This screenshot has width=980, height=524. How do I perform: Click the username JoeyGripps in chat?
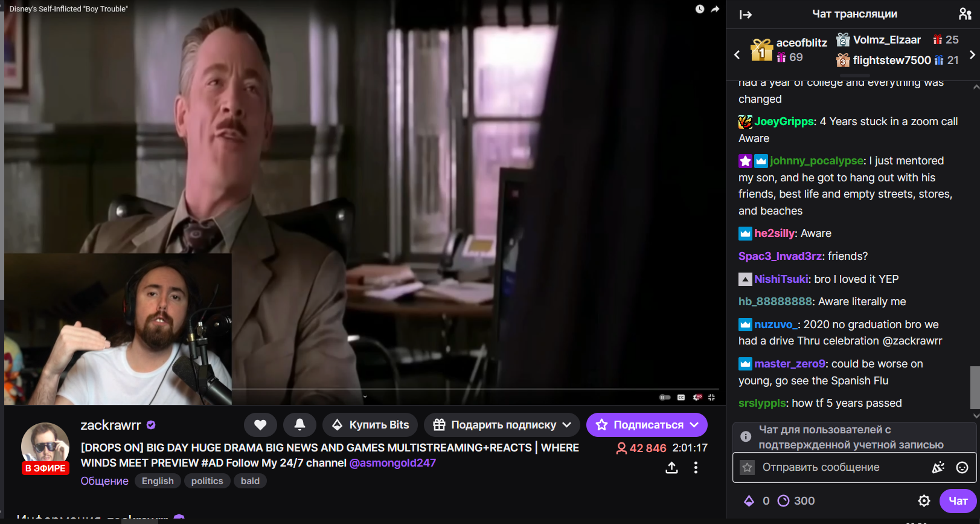click(784, 121)
